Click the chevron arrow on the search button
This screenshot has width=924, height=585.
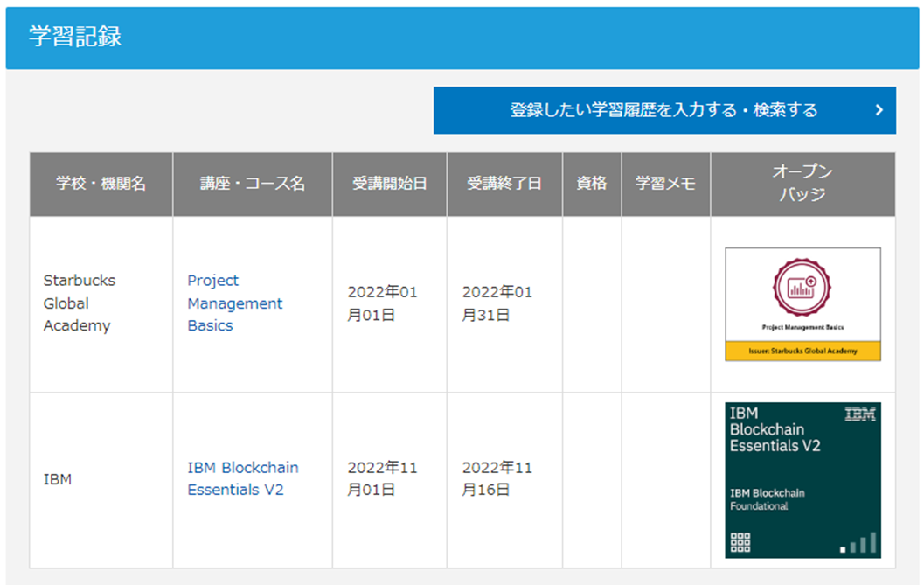pyautogui.click(x=879, y=110)
